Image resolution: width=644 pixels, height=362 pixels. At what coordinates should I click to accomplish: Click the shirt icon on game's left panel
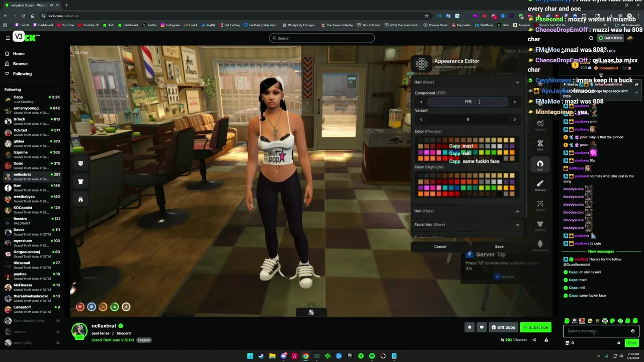coord(80,182)
